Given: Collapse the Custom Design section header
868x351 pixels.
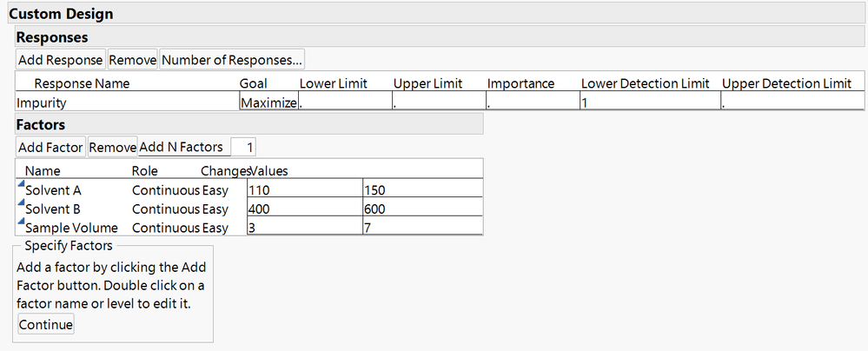Looking at the screenshot, I should coord(437,13).
